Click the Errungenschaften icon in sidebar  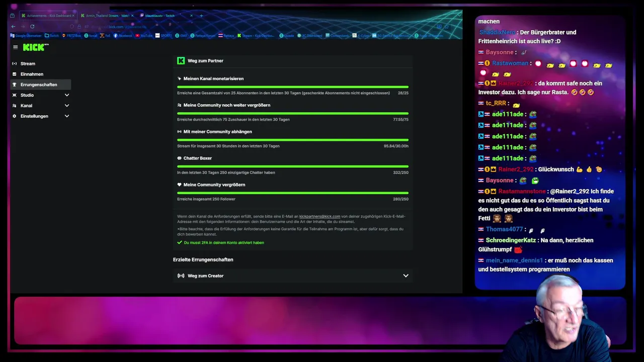15,84
